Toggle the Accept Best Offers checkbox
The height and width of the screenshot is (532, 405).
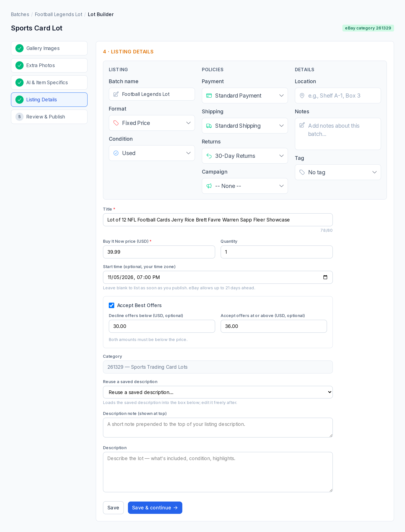point(112,305)
